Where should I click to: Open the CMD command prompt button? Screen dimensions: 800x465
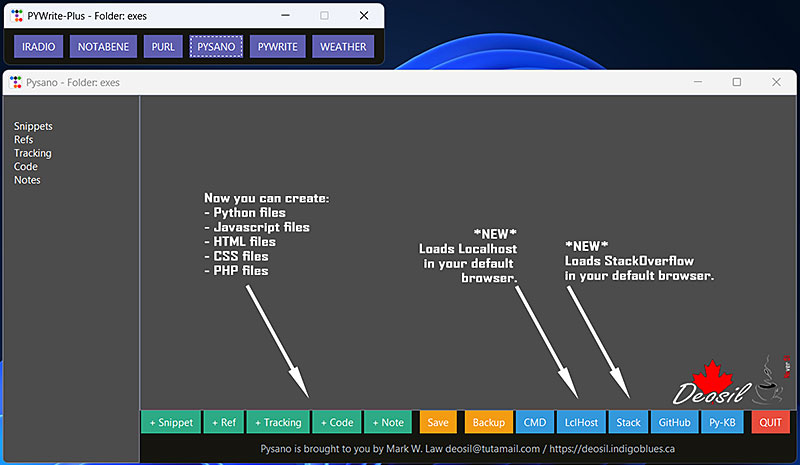pos(535,422)
